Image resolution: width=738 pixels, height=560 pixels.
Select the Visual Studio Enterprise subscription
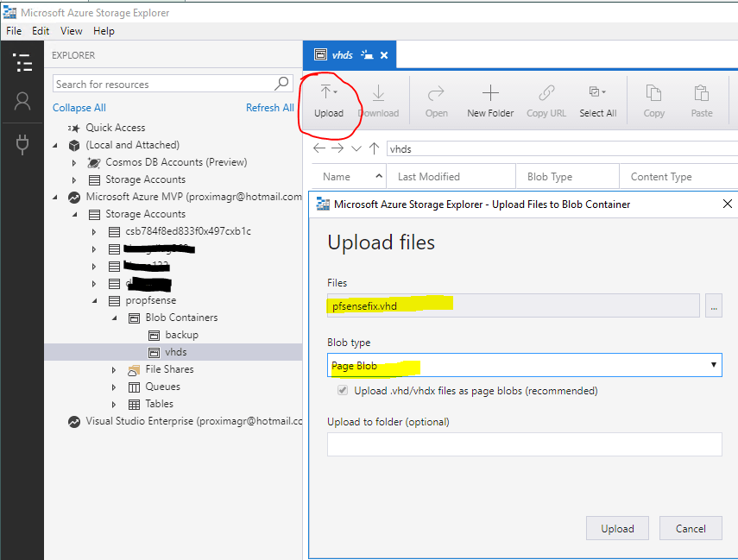click(x=194, y=421)
